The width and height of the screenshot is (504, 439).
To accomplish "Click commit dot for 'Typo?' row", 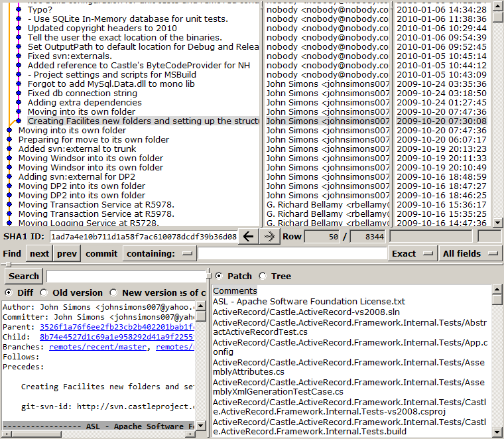I will (19, 10).
